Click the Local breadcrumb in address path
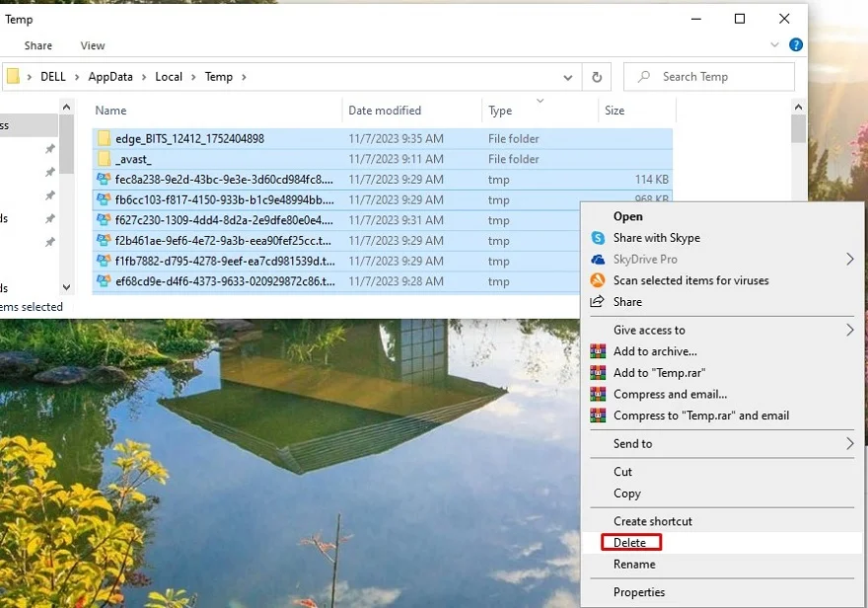Image resolution: width=868 pixels, height=608 pixels. (169, 77)
